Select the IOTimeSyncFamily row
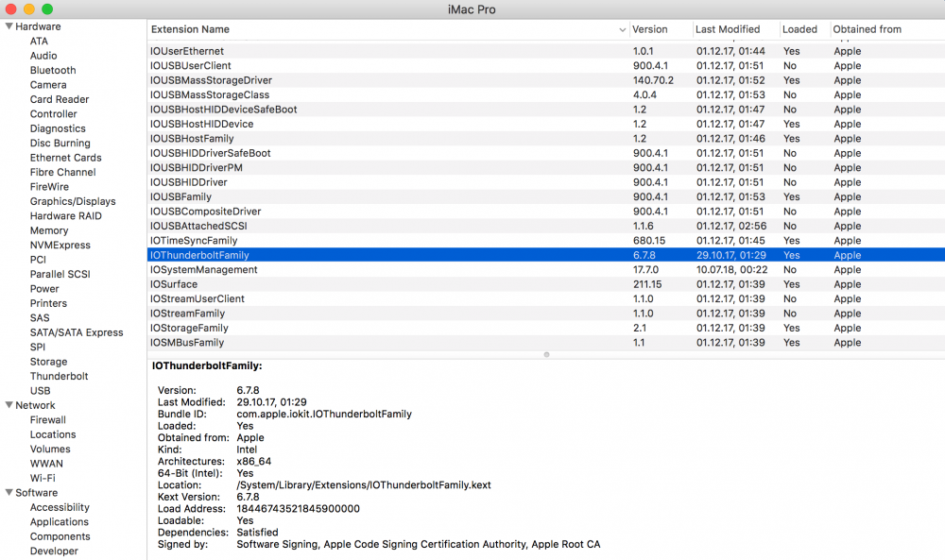This screenshot has width=945, height=560. tap(546, 240)
